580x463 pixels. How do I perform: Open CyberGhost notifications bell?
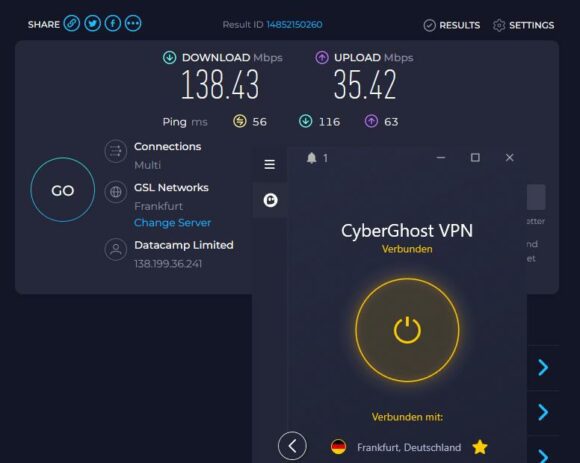[x=311, y=158]
